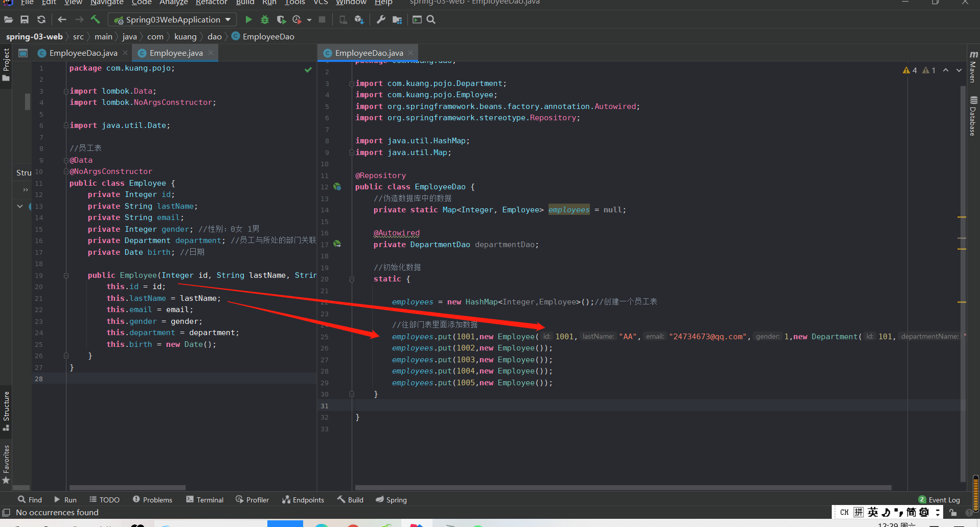Open the Code menu
Image resolution: width=980 pixels, height=527 pixels.
pyautogui.click(x=141, y=3)
